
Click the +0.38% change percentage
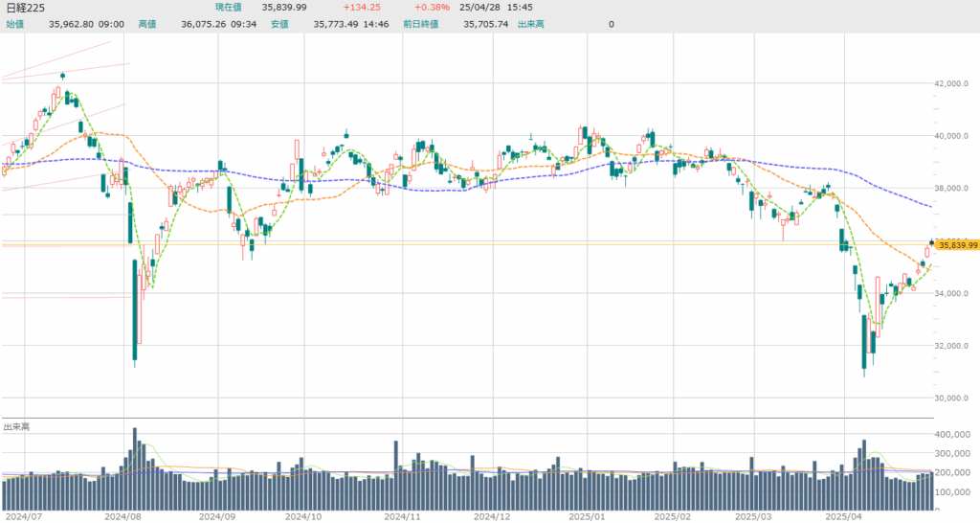[432, 8]
